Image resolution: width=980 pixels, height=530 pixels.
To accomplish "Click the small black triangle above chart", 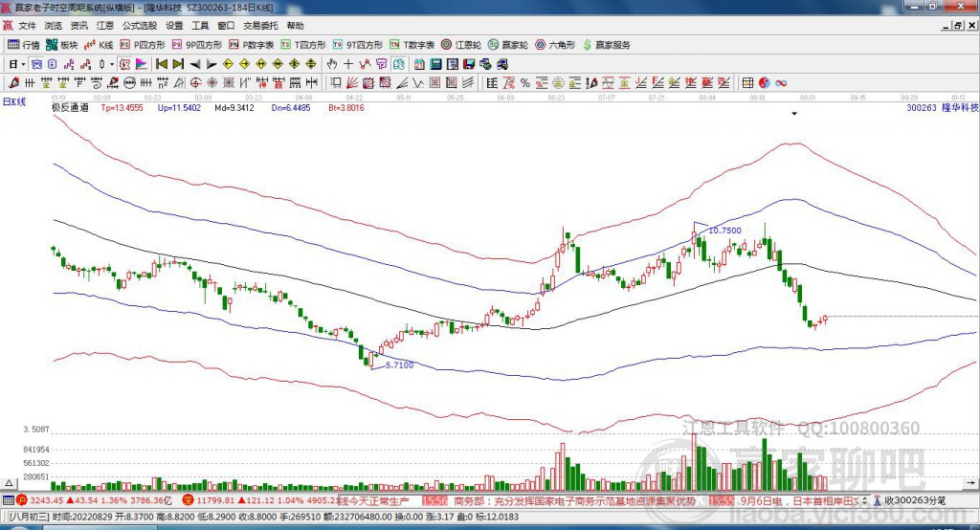I will pos(793,113).
